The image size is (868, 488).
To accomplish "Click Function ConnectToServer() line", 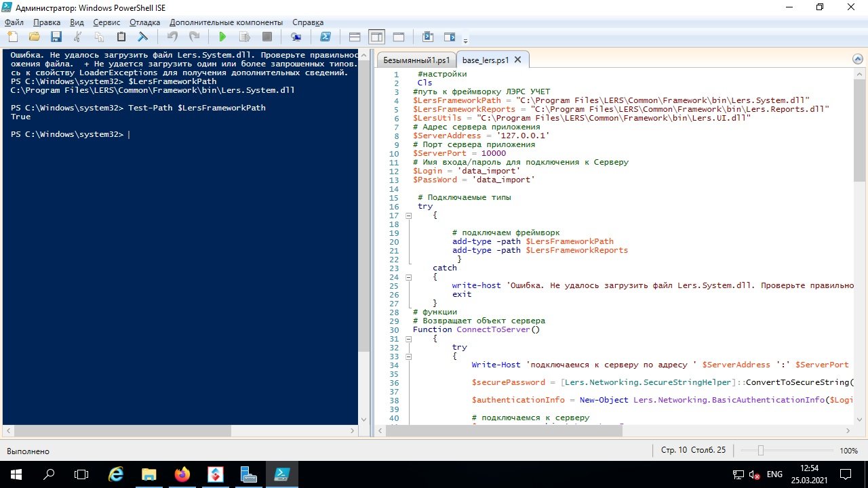I will (476, 329).
